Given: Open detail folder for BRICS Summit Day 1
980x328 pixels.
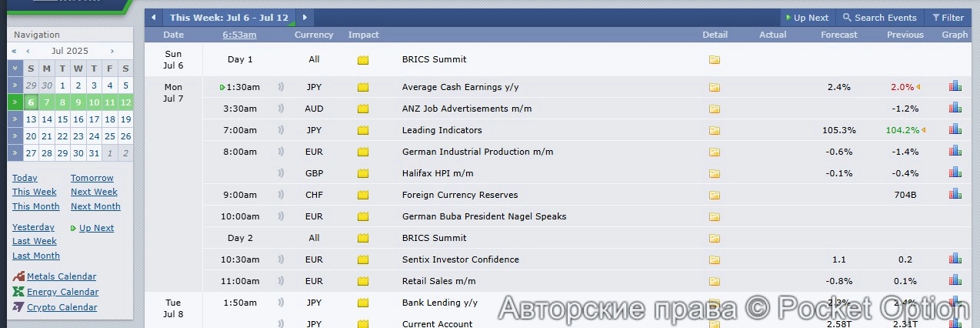Looking at the screenshot, I should coord(714,59).
